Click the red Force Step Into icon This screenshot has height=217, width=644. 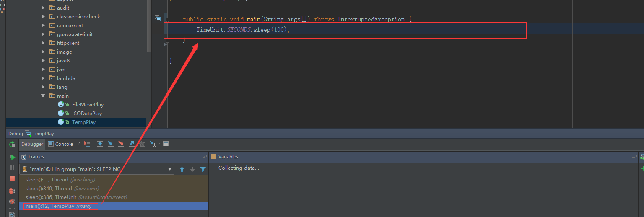pos(121,144)
